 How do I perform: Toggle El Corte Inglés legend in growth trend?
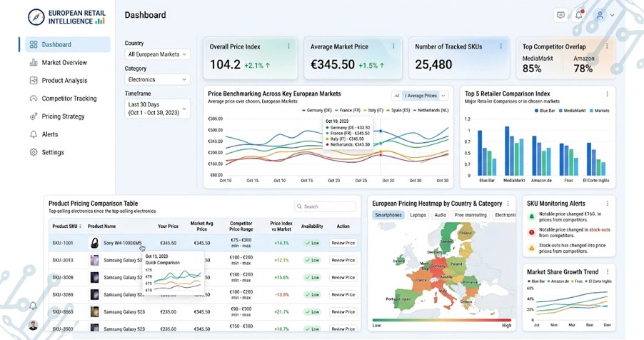(598, 281)
